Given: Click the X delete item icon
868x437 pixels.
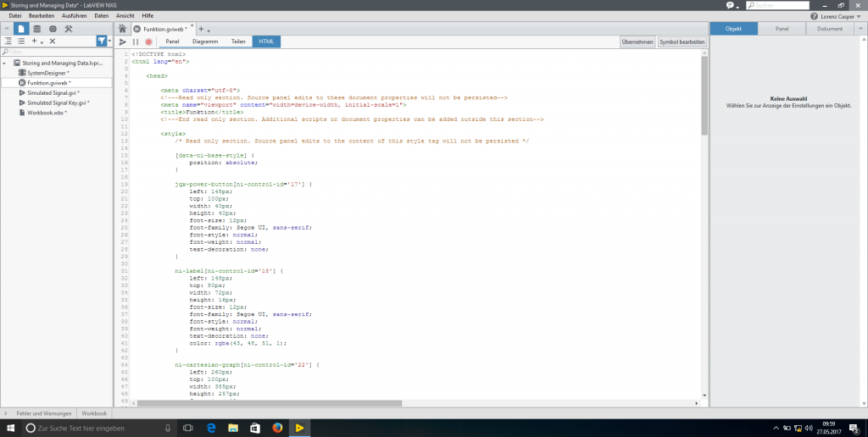Looking at the screenshot, I should 52,41.
